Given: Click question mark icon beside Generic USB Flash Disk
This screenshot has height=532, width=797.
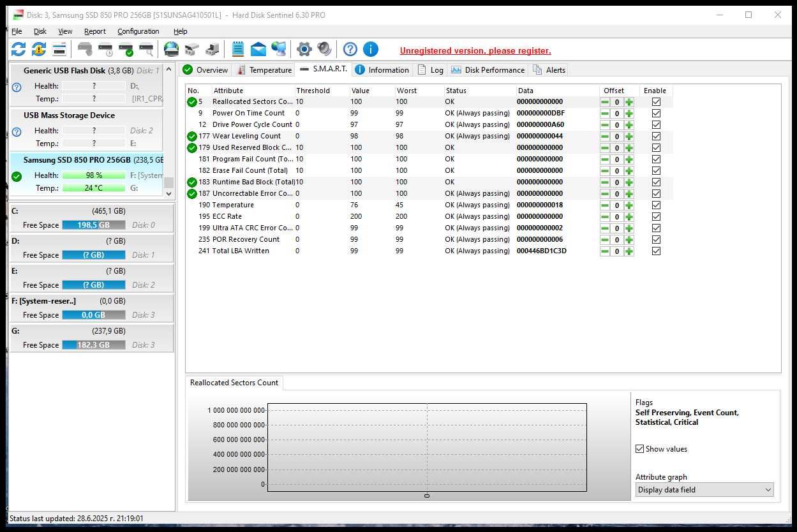Looking at the screenshot, I should (x=17, y=87).
